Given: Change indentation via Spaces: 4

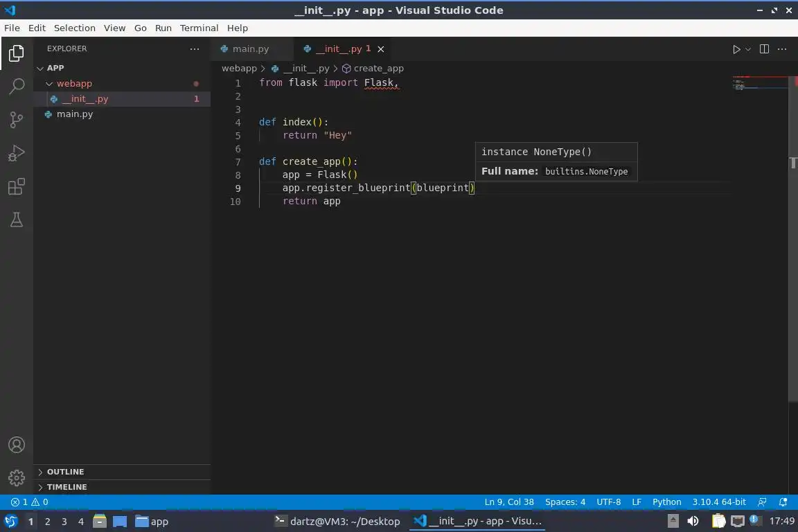Looking at the screenshot, I should point(565,502).
